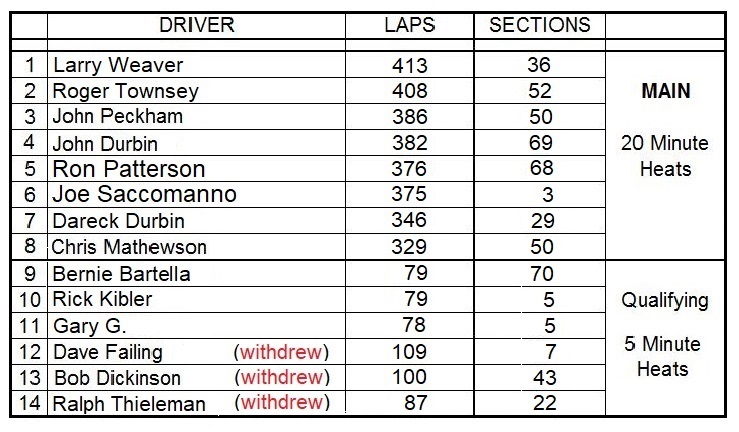The height and width of the screenshot is (432, 739).
Task: Click the Gary G. name cell
Action: [x=197, y=325]
